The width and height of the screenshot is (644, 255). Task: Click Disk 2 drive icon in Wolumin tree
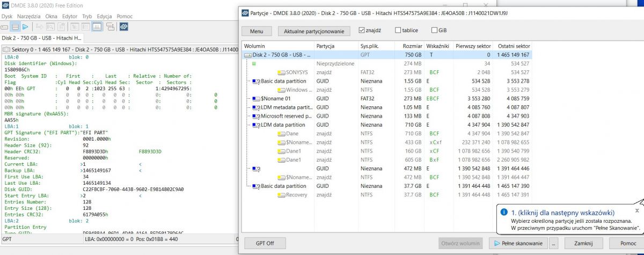click(247, 55)
